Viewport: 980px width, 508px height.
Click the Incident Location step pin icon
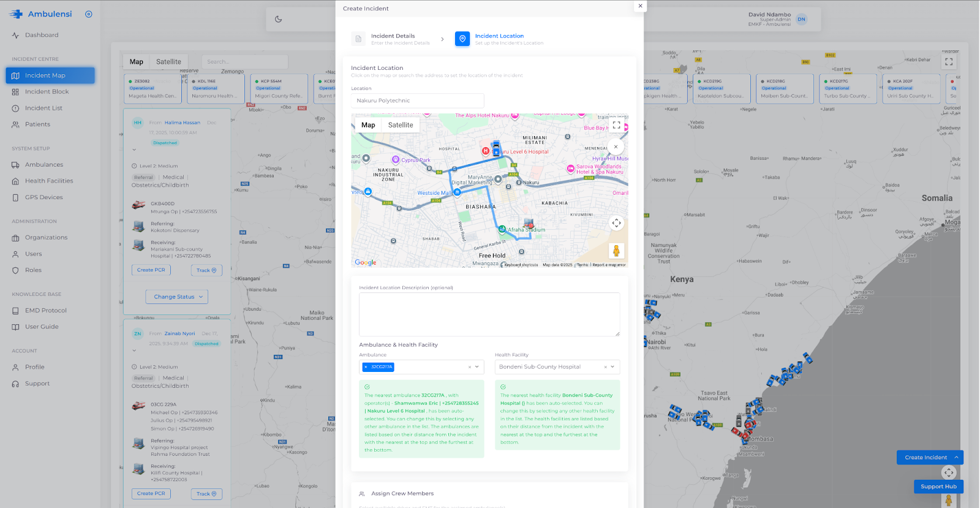462,39
